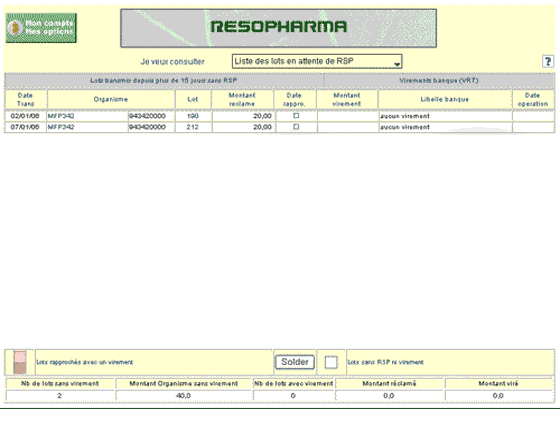Image resolution: width=560 pixels, height=423 pixels.
Task: Click 'Nb de lots avec virement' value 0
Action: [293, 396]
